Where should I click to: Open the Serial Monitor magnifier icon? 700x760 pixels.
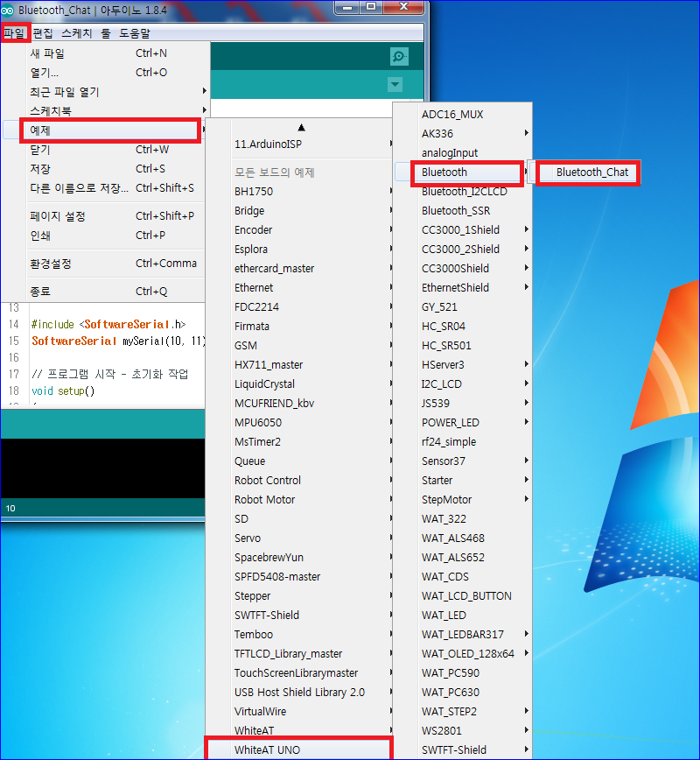pos(399,56)
